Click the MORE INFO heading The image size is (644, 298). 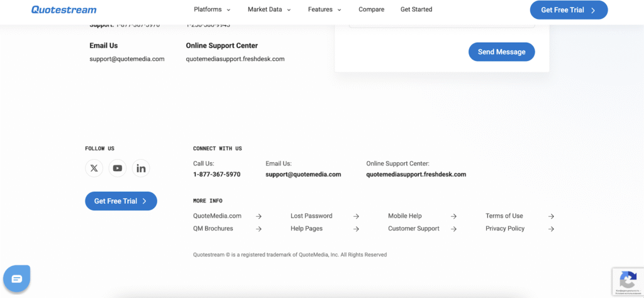208,201
